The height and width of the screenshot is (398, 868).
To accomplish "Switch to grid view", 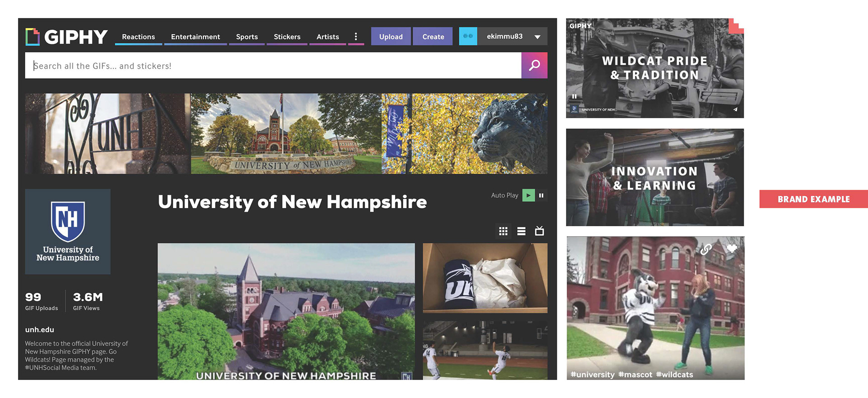I will [503, 231].
